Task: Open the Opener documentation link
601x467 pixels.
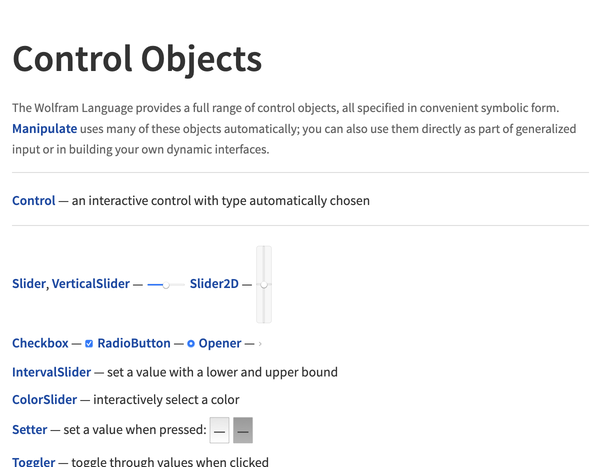Action: pos(220,343)
